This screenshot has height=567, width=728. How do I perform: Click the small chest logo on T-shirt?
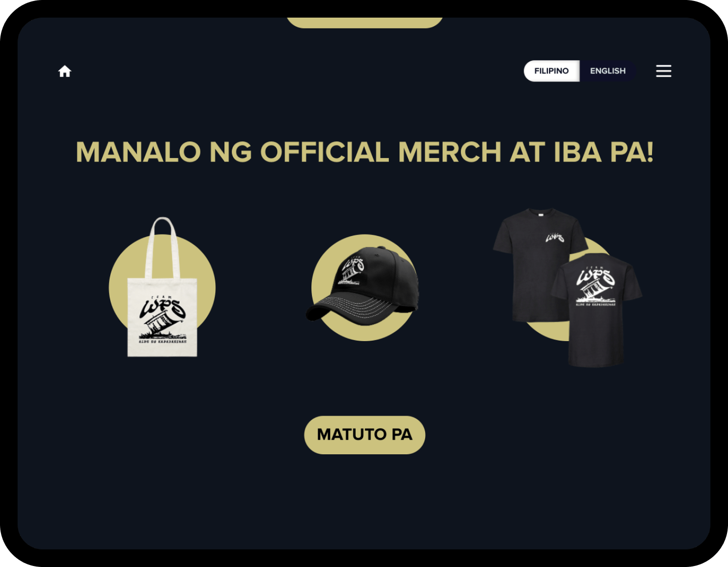[554, 237]
